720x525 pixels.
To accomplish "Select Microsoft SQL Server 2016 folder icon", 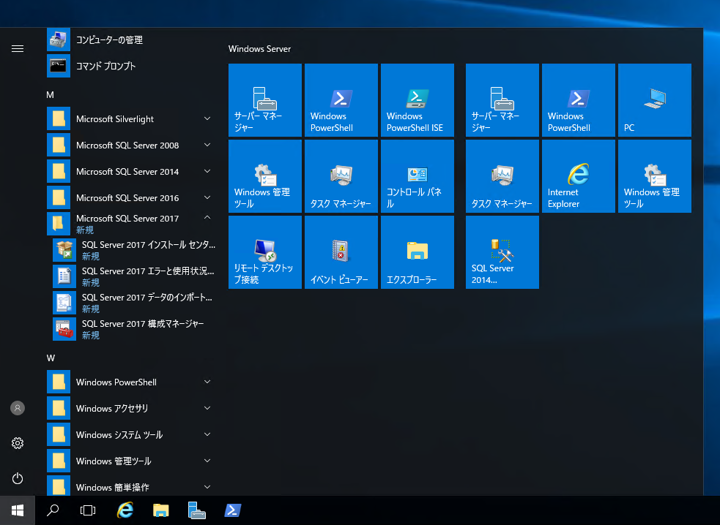I will tap(58, 198).
